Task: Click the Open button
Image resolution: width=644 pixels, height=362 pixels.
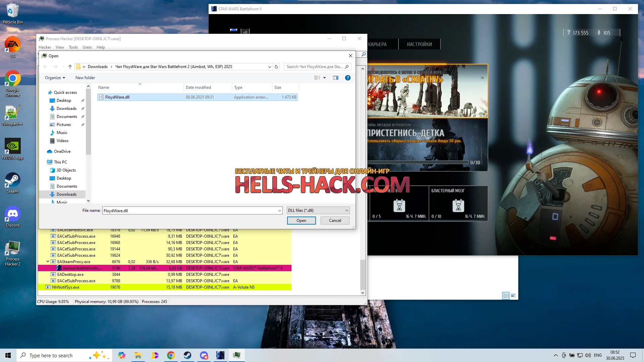Action: click(x=301, y=221)
